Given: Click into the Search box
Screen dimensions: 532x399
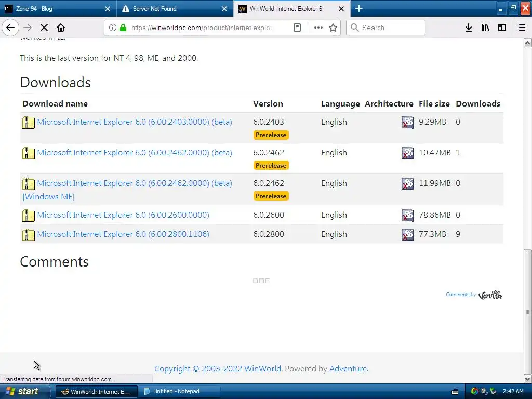Looking at the screenshot, I should coord(386,28).
